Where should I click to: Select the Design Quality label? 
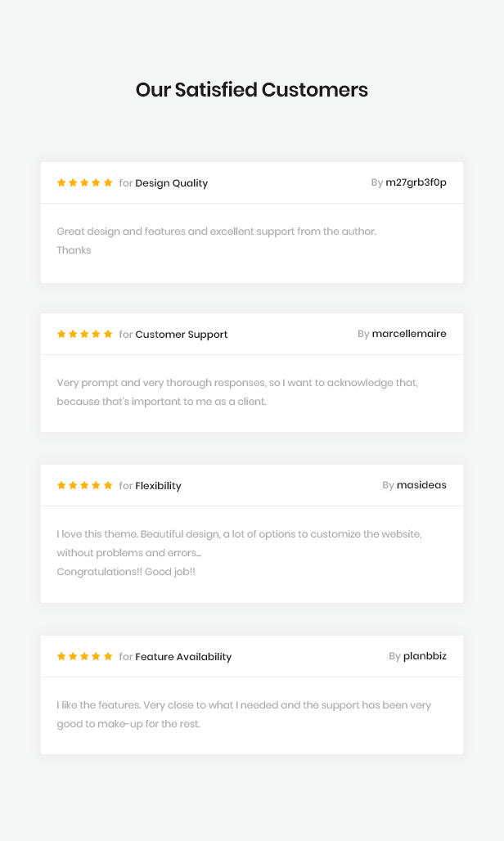172,183
